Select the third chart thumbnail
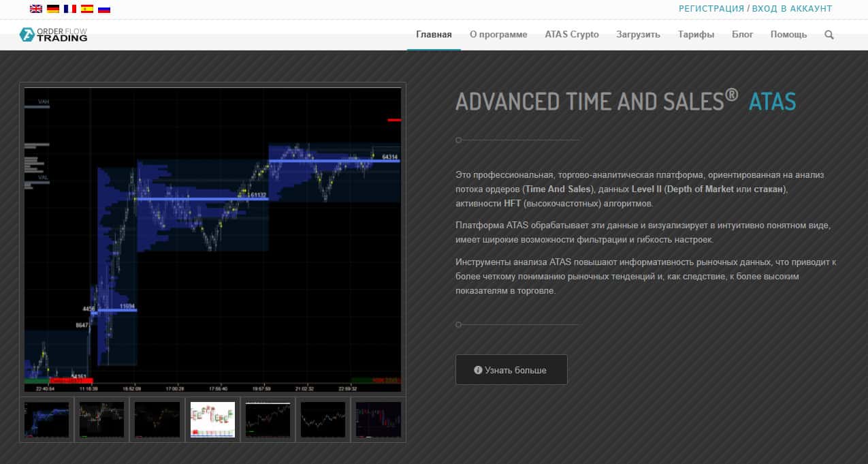Screen dimensions: 868x464 [x=157, y=420]
